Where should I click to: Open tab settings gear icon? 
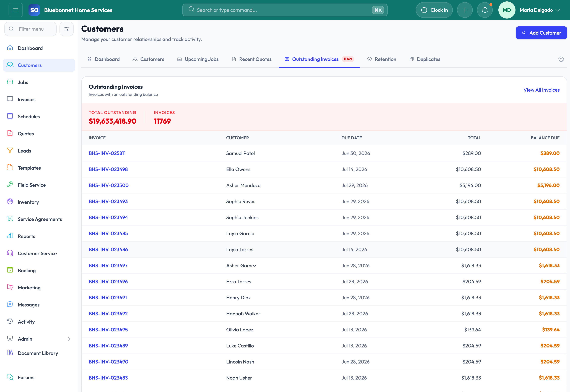coord(561,59)
